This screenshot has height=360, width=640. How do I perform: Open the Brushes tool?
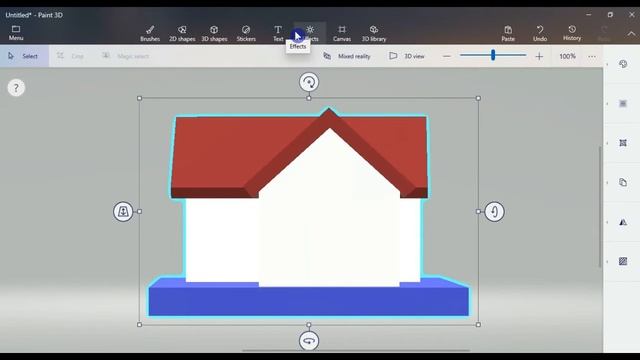point(150,33)
